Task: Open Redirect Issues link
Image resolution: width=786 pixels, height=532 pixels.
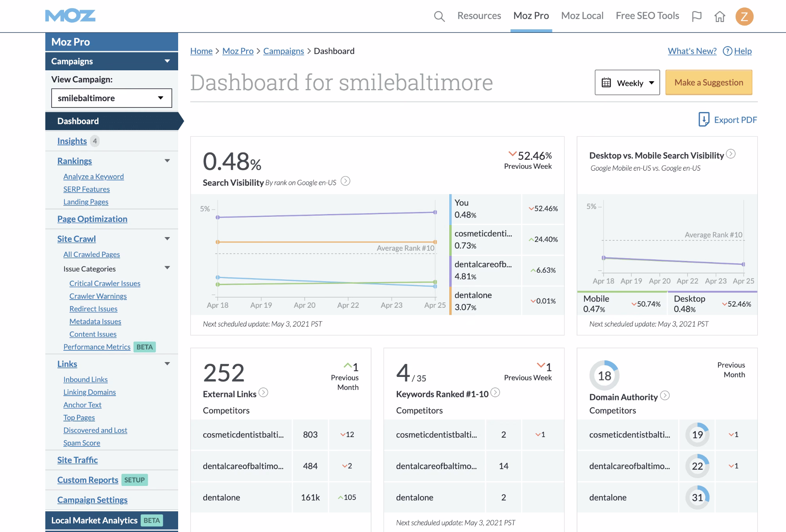Action: coord(93,309)
